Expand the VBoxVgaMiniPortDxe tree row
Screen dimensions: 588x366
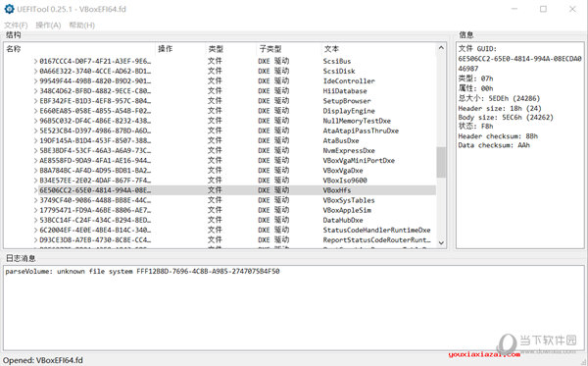click(x=35, y=161)
